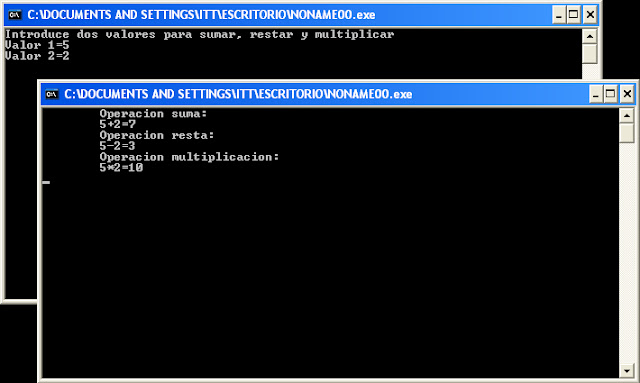This screenshot has width=640, height=383.
Task: Click the 'Valor 2=2' line
Action: 37,56
